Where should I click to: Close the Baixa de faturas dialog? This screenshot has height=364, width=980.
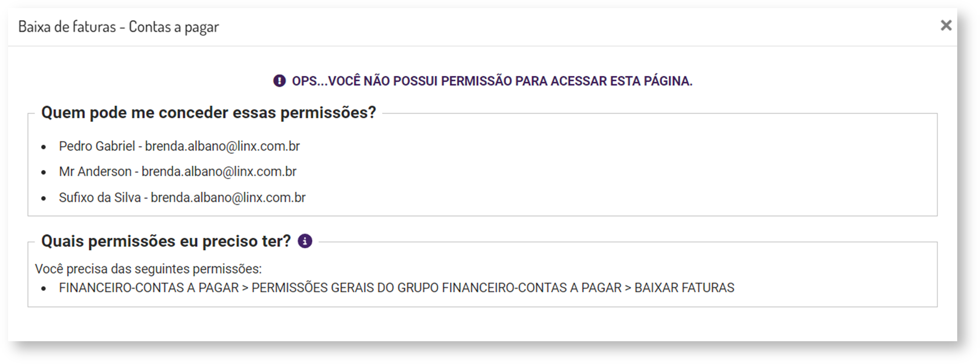coord(946,26)
